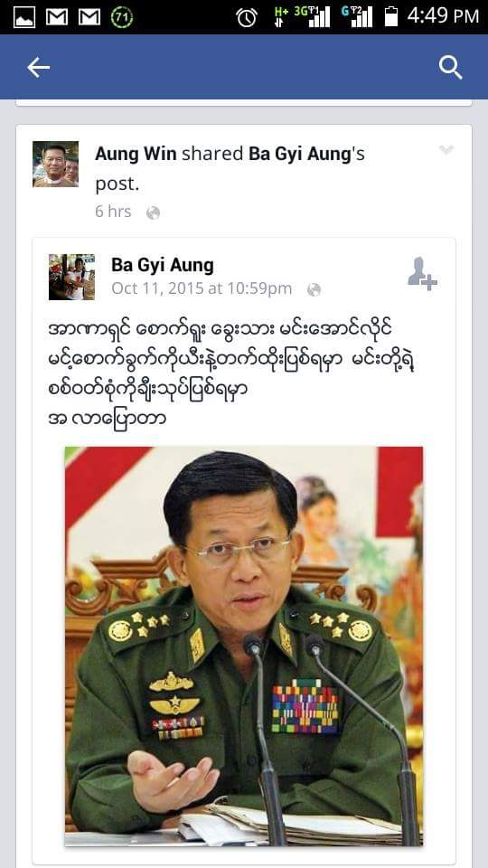Expand post options chevron on Aung Win's post
The width and height of the screenshot is (488, 868).
(x=446, y=149)
